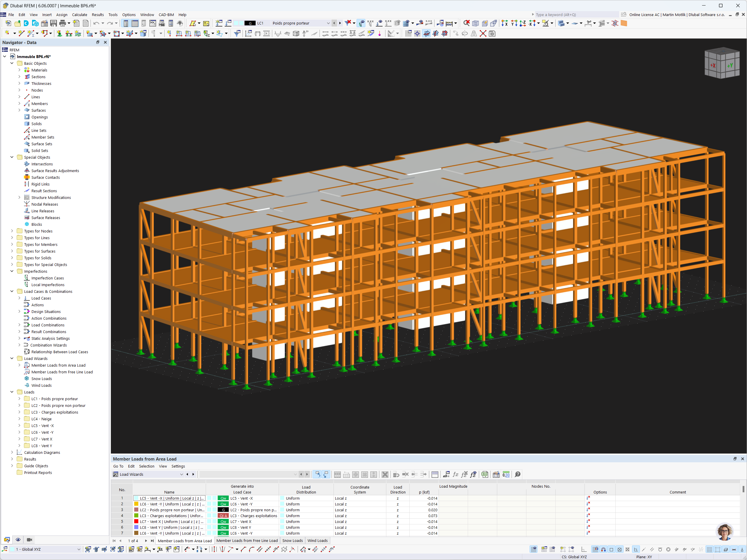Select the Export to Excel icon

pos(485,474)
